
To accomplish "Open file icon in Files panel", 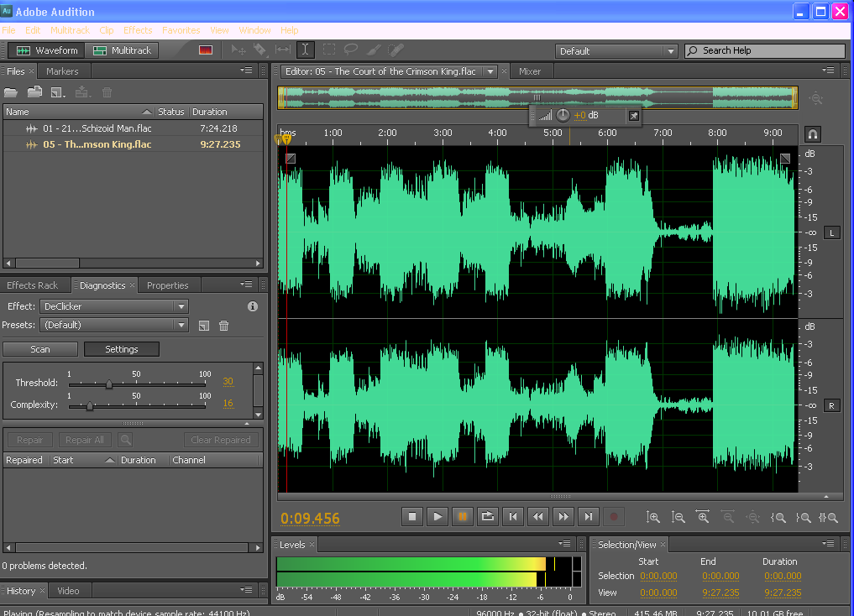I will point(11,92).
